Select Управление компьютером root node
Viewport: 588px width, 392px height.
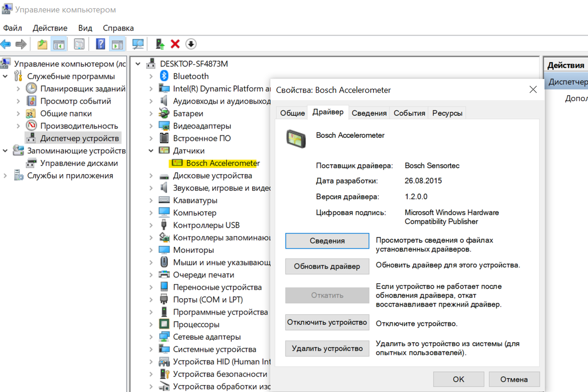pyautogui.click(x=70, y=64)
